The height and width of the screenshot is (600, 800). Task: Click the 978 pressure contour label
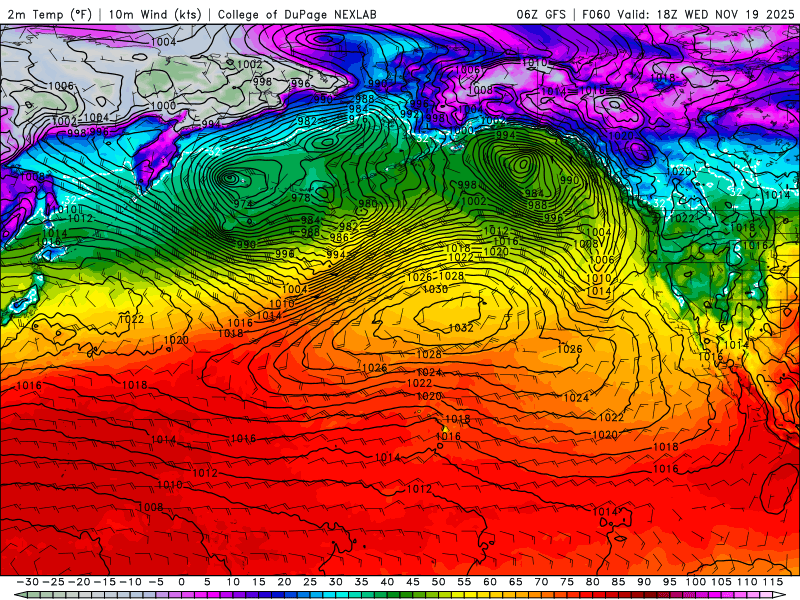click(x=301, y=197)
